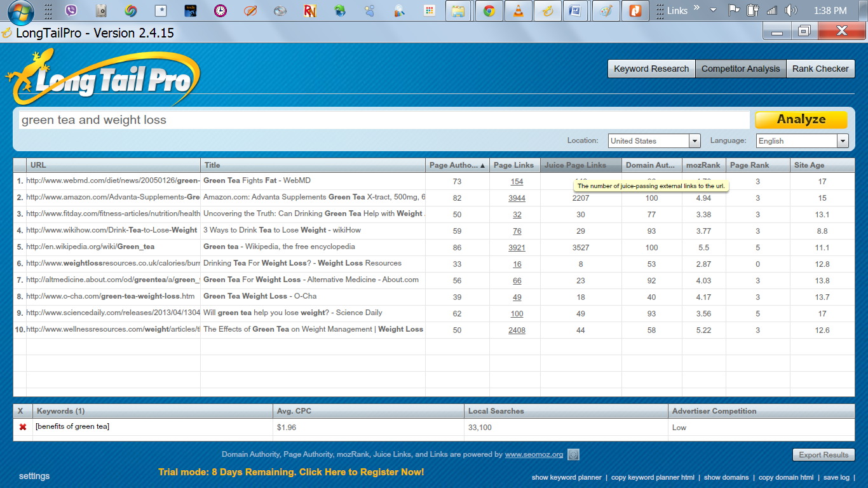
Task: Switch to Google Chrome in the taskbar
Action: (489, 11)
